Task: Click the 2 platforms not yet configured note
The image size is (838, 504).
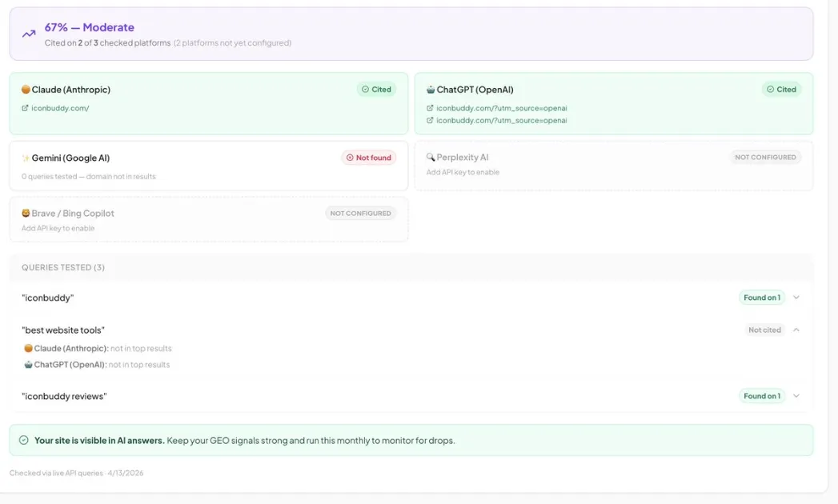Action: 232,42
